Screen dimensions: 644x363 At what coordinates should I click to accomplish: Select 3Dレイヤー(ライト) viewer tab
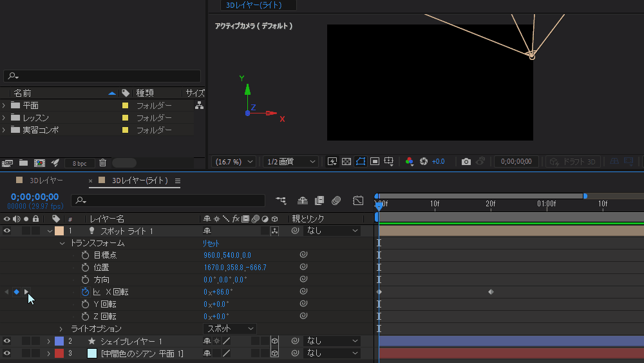pyautogui.click(x=254, y=5)
